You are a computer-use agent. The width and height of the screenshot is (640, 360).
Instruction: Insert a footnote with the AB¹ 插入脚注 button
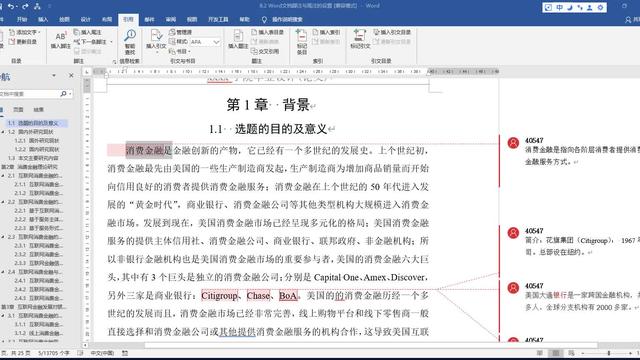tap(60, 40)
